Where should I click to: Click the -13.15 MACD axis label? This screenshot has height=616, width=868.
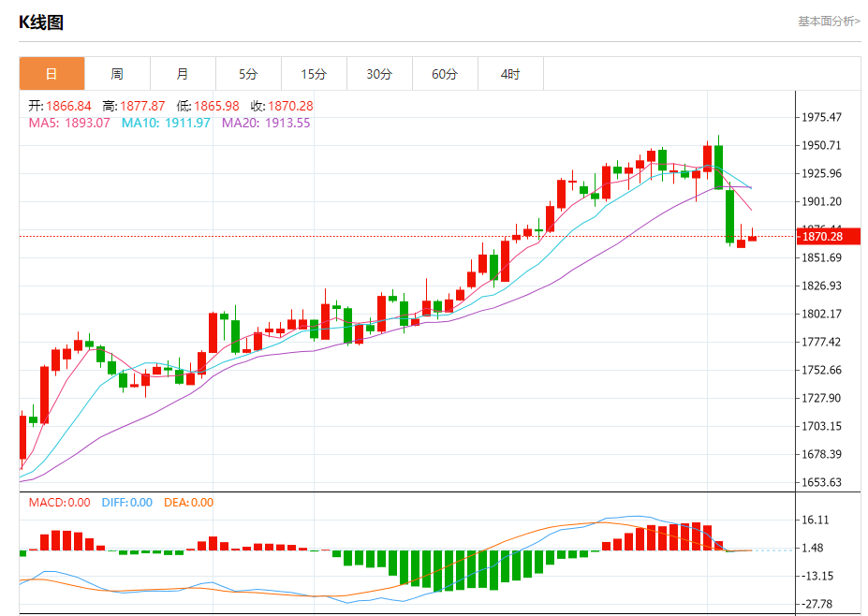[x=816, y=576]
